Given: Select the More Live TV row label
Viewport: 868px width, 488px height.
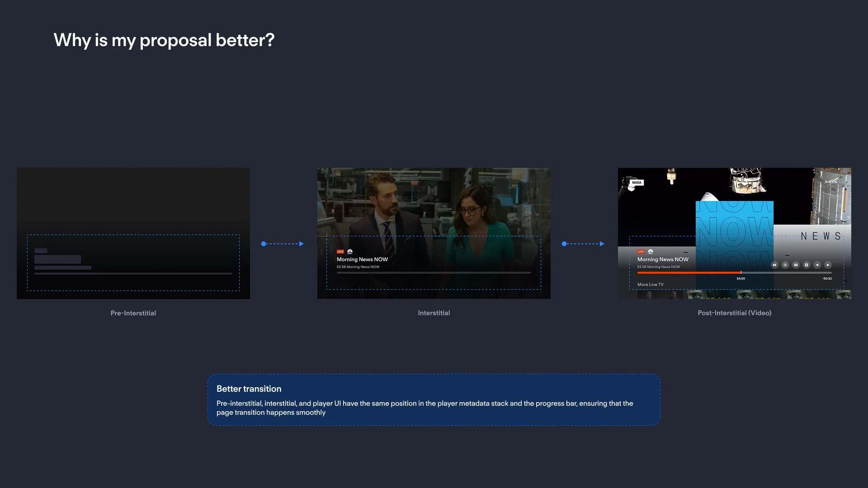Looking at the screenshot, I should click(x=650, y=285).
